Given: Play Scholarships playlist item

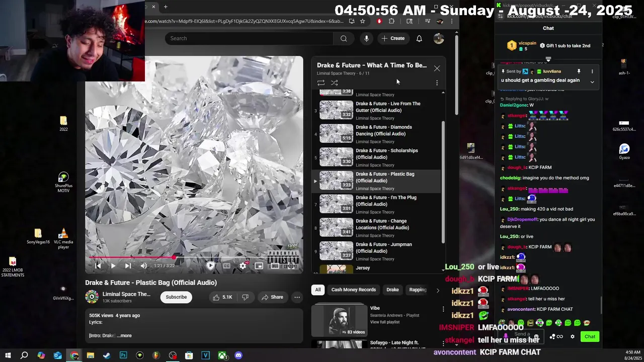Looking at the screenshot, I should coord(376,157).
